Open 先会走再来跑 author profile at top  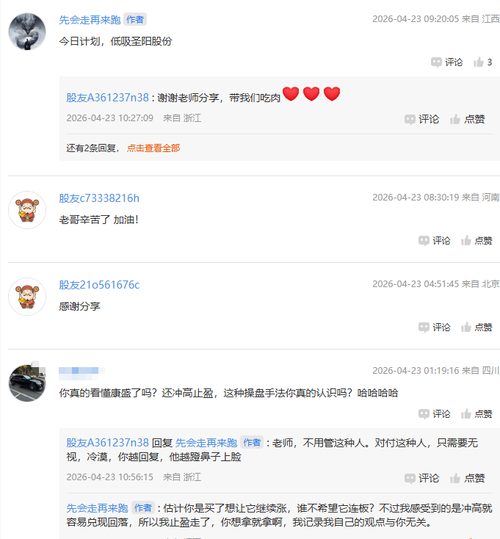pyautogui.click(x=90, y=20)
